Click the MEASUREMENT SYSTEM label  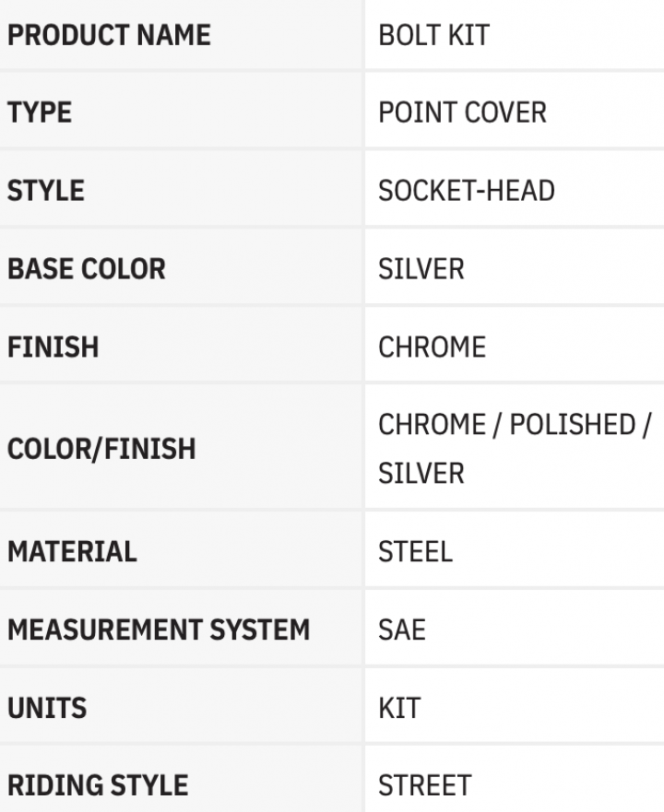click(159, 630)
